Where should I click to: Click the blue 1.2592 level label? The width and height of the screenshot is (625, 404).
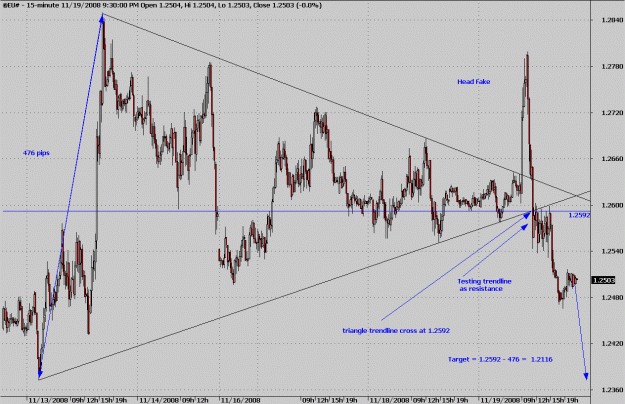[x=579, y=215]
